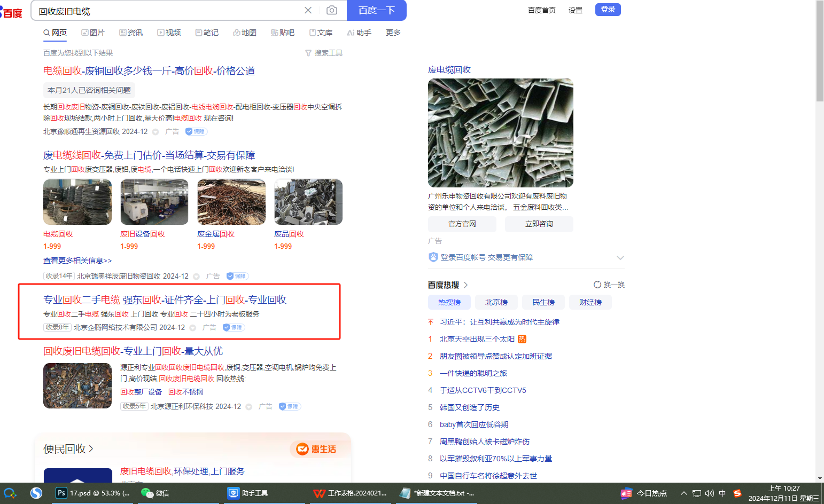Click 保障 badge beside 北京源正利环保科技
Viewport: 824px width, 504px height.
(290, 406)
